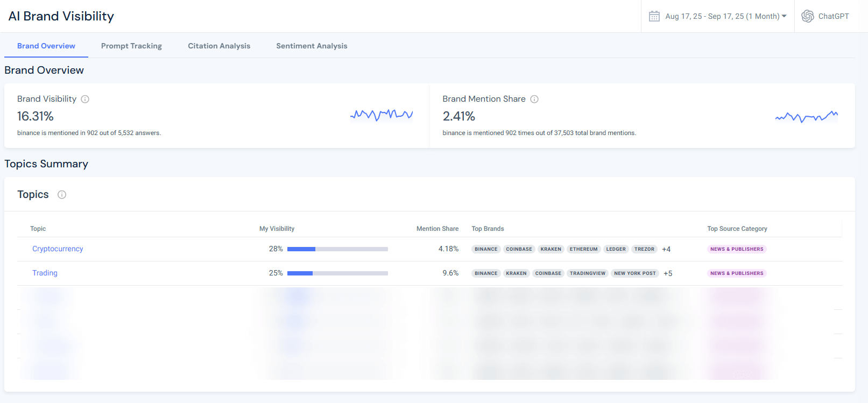This screenshot has width=868, height=403.
Task: Click the LEDGER brand tag
Action: (x=616, y=249)
